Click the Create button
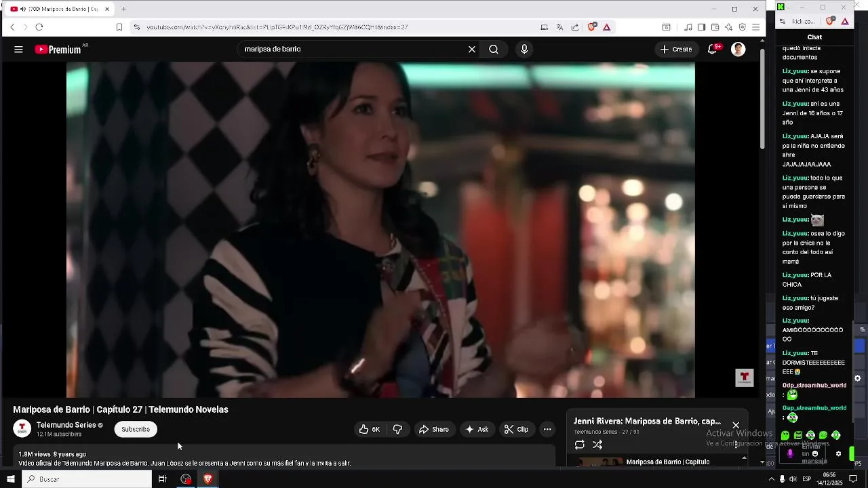Image resolution: width=868 pixels, height=488 pixels. point(676,49)
